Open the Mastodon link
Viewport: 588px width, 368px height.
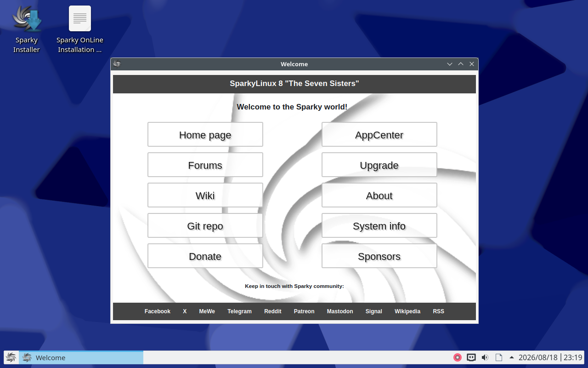click(340, 311)
